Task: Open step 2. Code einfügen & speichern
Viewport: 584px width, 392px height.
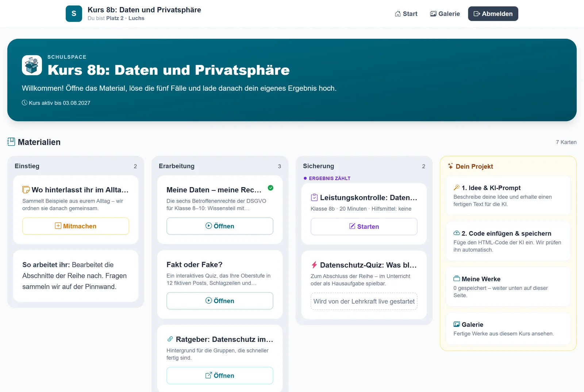Action: click(508, 241)
